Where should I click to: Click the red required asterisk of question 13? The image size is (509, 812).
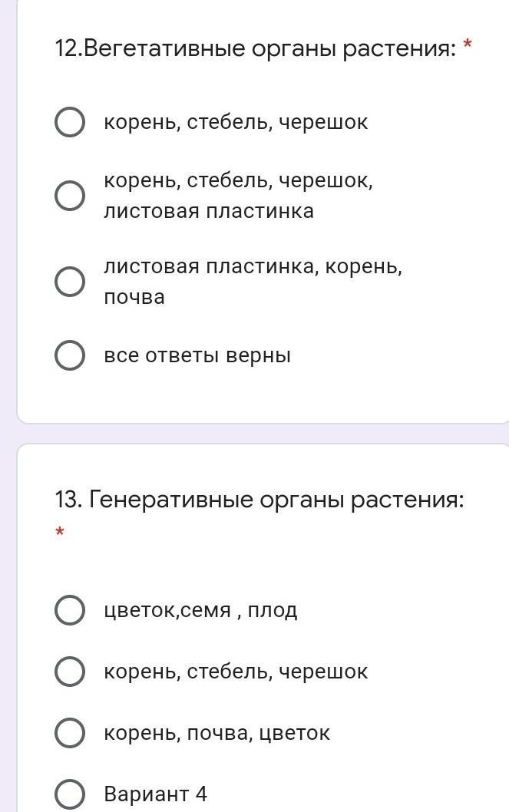(61, 532)
